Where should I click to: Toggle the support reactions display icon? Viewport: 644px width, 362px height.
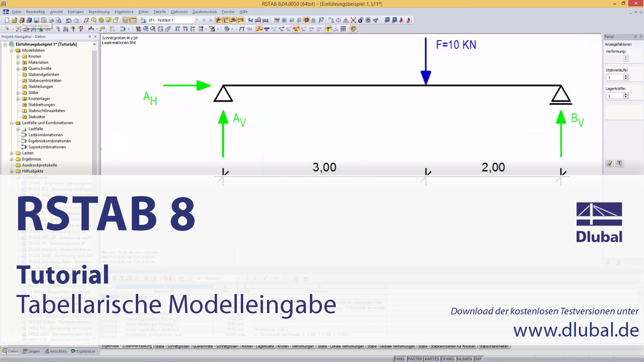328,29
